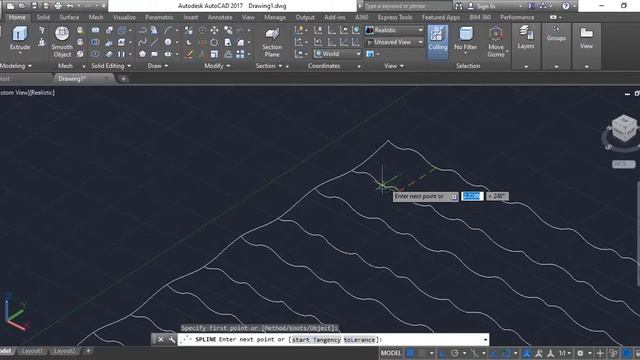640x360 pixels.
Task: Click start Tangency command option
Action: pyautogui.click(x=316, y=340)
